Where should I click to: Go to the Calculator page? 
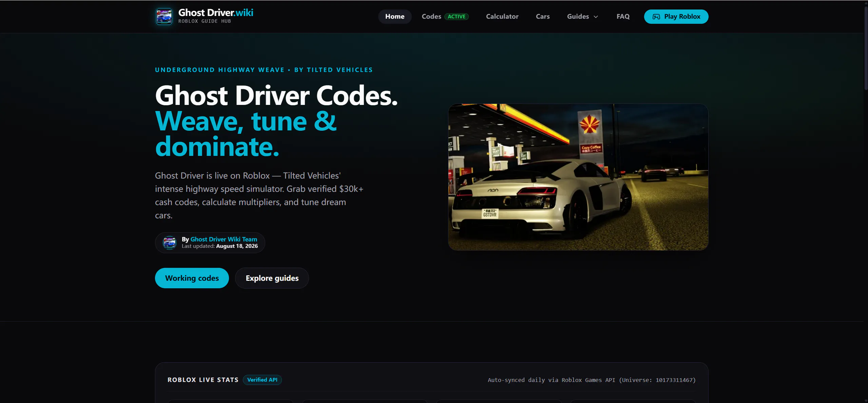point(502,16)
